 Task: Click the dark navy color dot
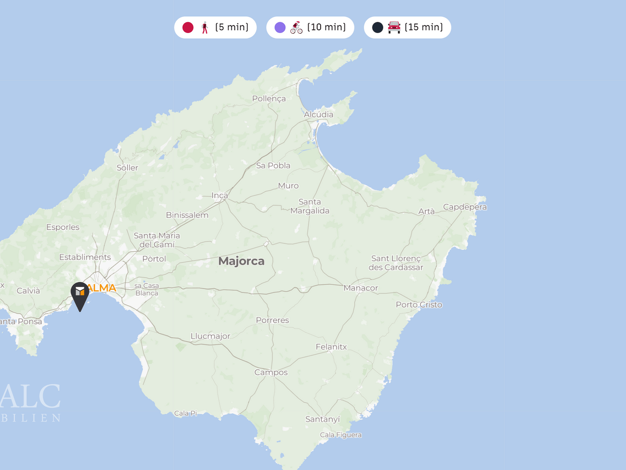pyautogui.click(x=378, y=28)
